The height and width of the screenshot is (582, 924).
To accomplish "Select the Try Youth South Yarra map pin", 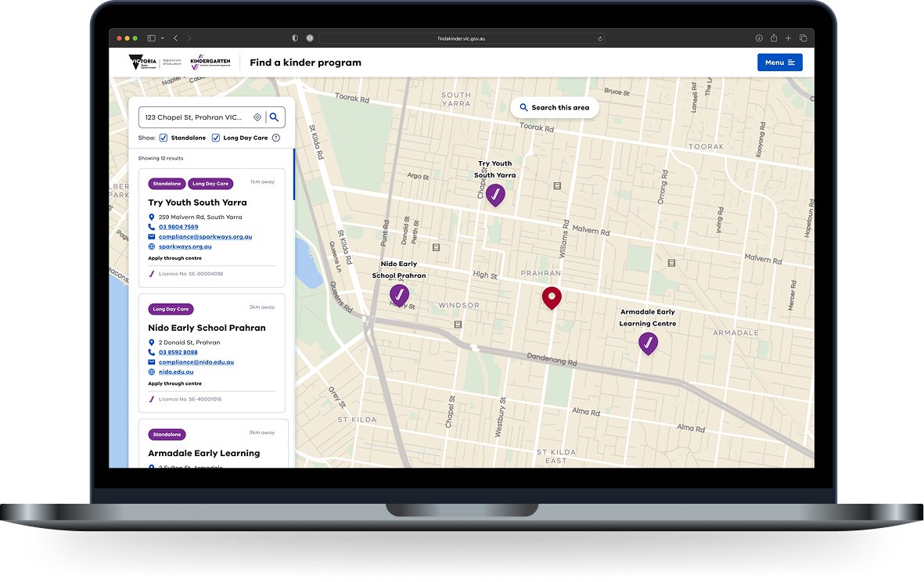I will pos(495,195).
